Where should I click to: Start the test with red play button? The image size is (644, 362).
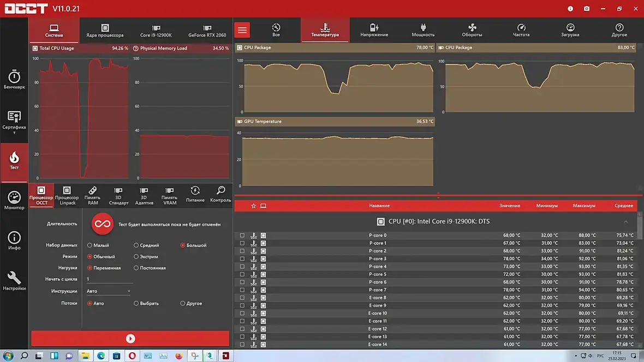click(130, 339)
